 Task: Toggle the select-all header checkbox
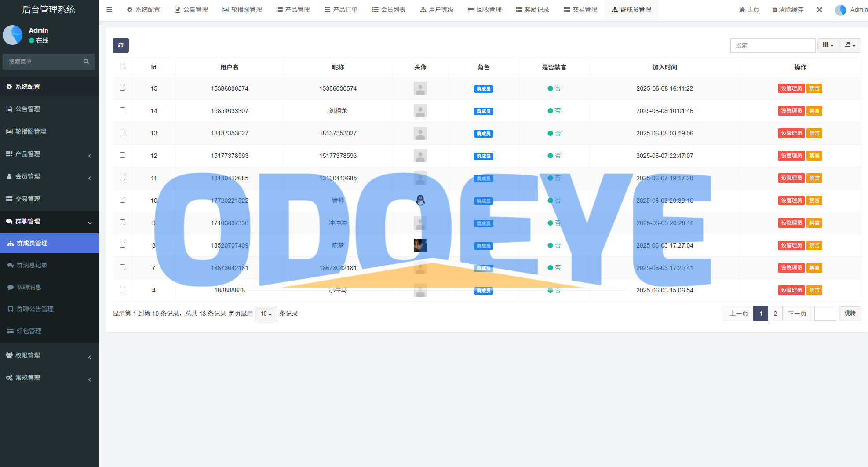pyautogui.click(x=123, y=67)
